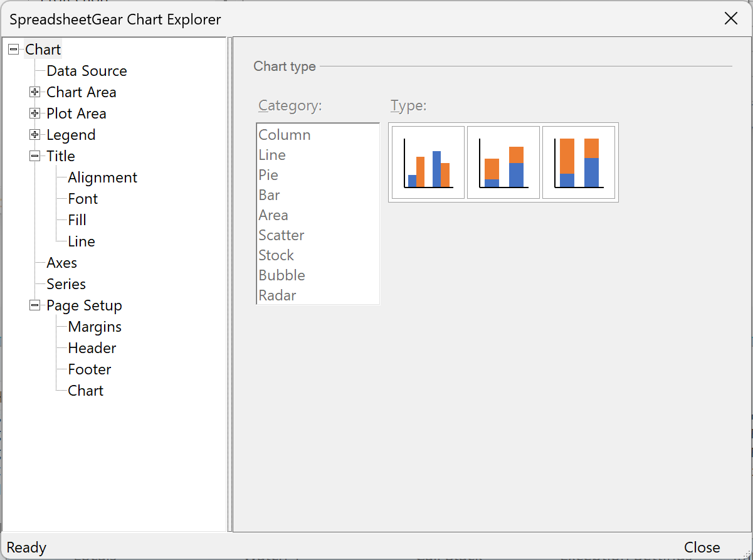The height and width of the screenshot is (560, 753).
Task: Expand the Plot Area tree node
Action: [x=34, y=113]
